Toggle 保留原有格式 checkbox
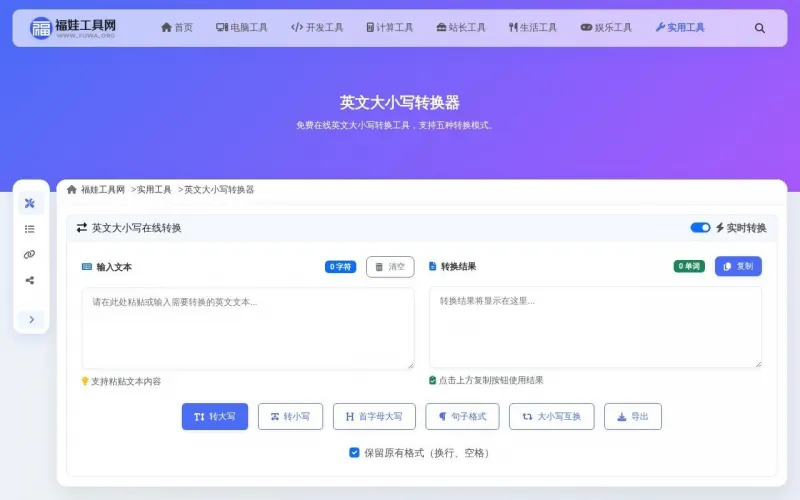This screenshot has width=800, height=500. 354,453
